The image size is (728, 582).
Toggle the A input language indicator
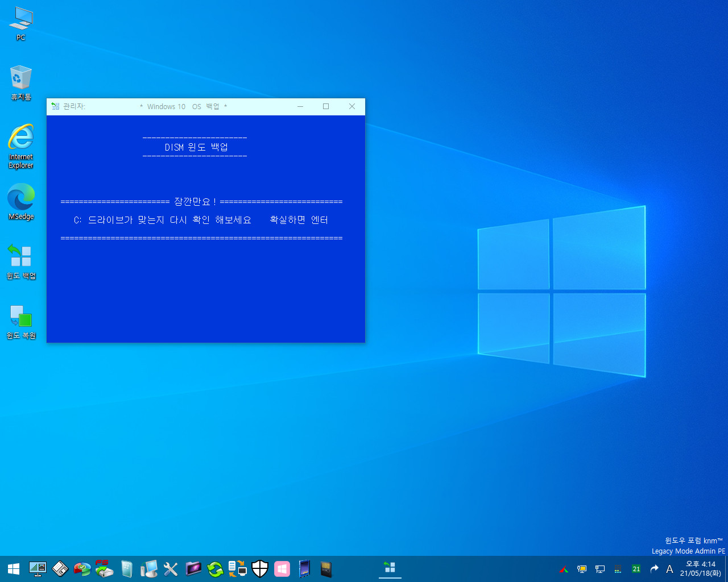coord(669,569)
